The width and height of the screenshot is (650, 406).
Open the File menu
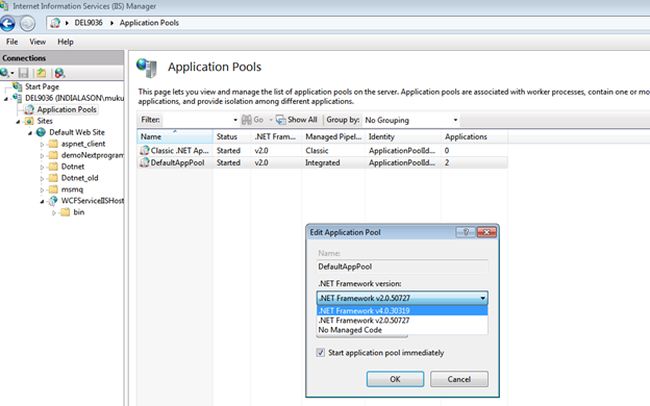pyautogui.click(x=12, y=42)
